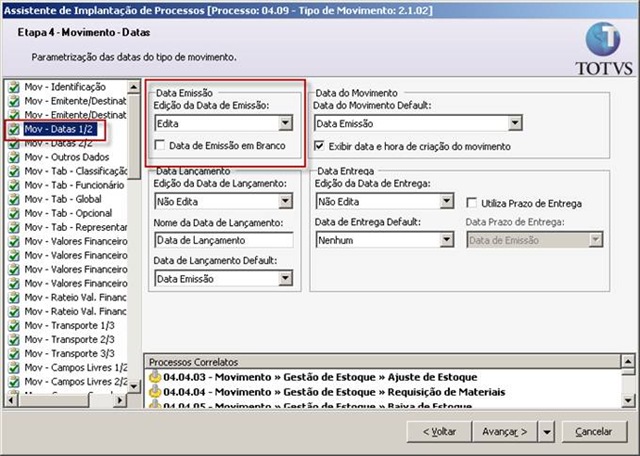Open disabled Data Prazo de Entrega dropdown
The image size is (640, 456).
tap(596, 240)
